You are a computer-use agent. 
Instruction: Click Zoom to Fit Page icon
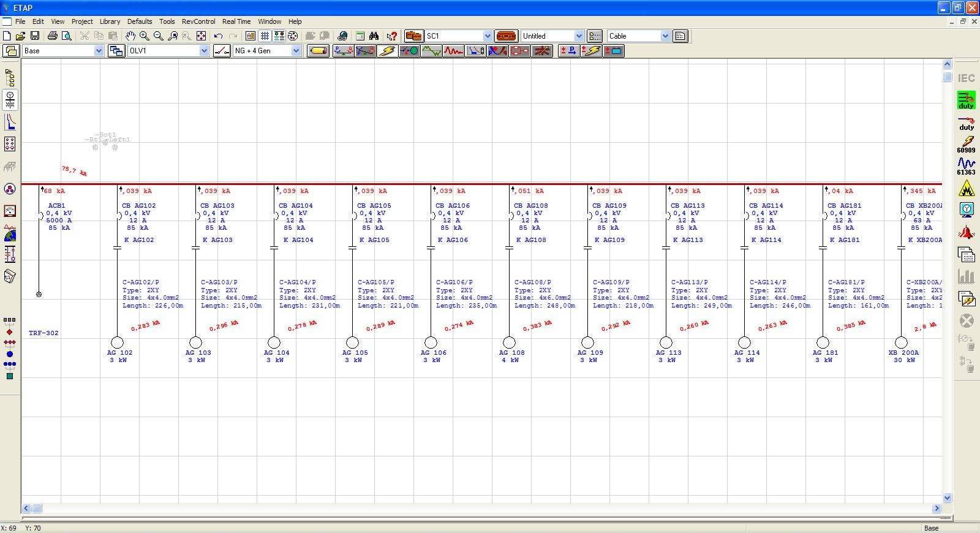(201, 36)
